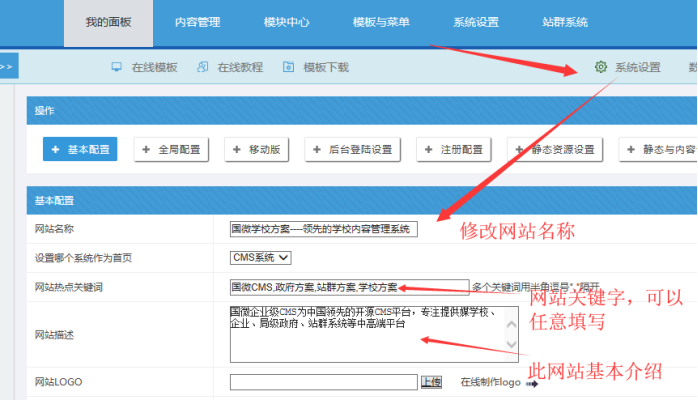Open the 模块中心 tab
The width and height of the screenshot is (698, 401).
click(x=286, y=22)
